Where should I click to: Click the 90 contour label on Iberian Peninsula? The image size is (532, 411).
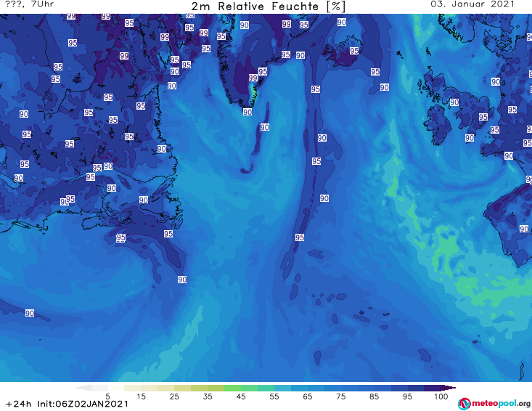(x=524, y=229)
